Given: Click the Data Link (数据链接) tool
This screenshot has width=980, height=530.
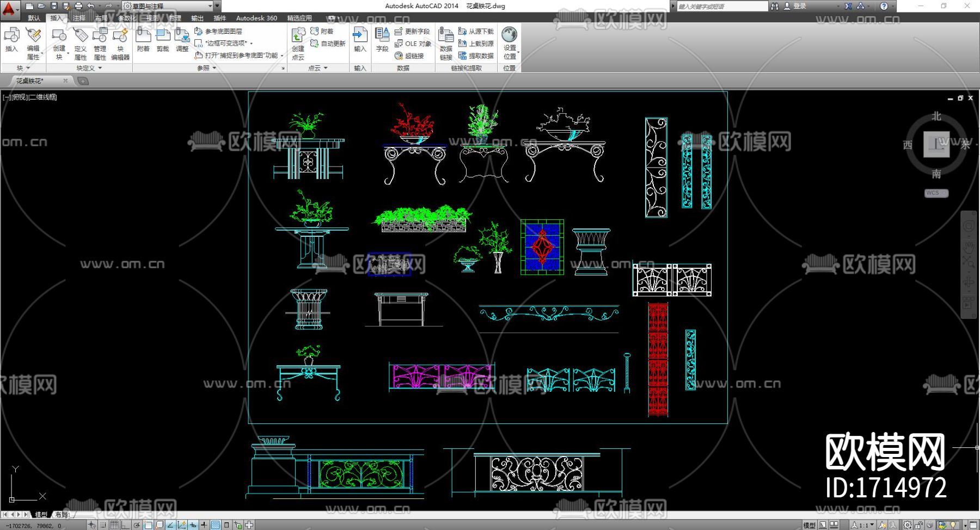Looking at the screenshot, I should [446, 43].
